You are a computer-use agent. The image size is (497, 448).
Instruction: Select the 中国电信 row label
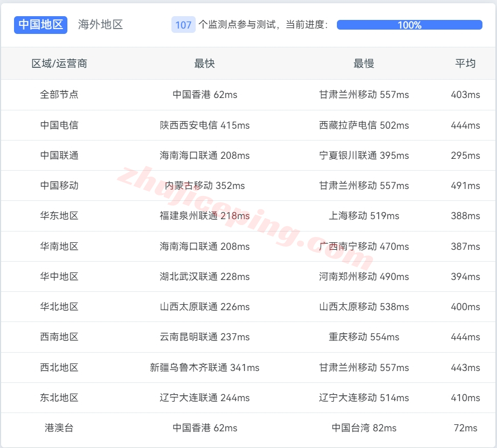coord(59,125)
